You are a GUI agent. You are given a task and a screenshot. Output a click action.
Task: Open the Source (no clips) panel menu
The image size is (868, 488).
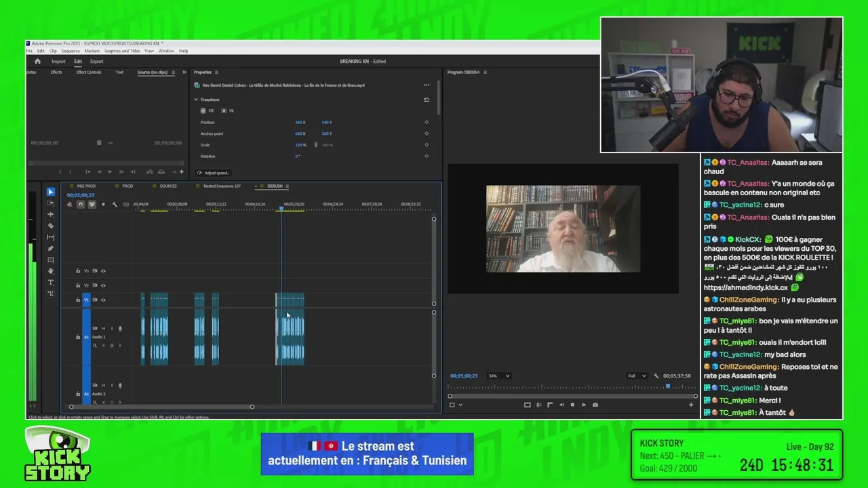pos(173,72)
